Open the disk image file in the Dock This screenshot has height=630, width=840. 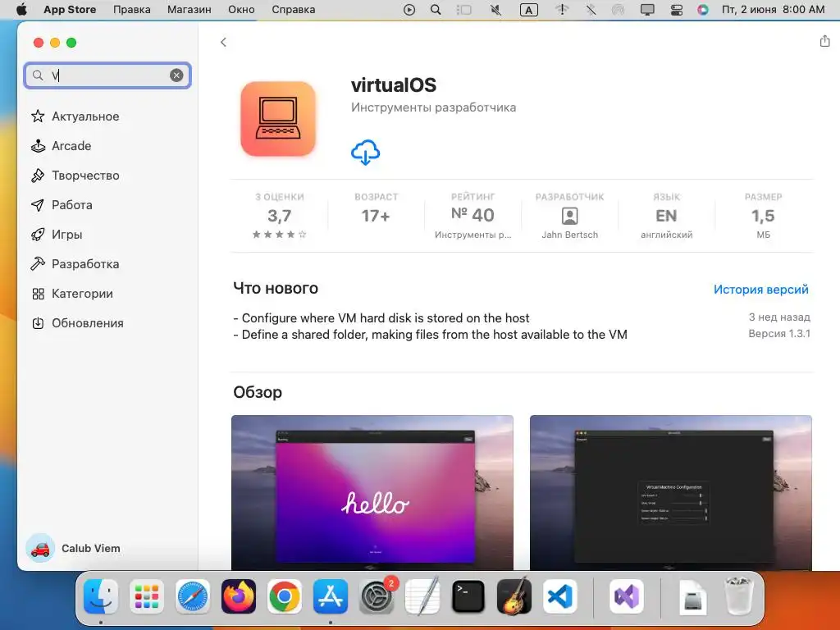693,597
